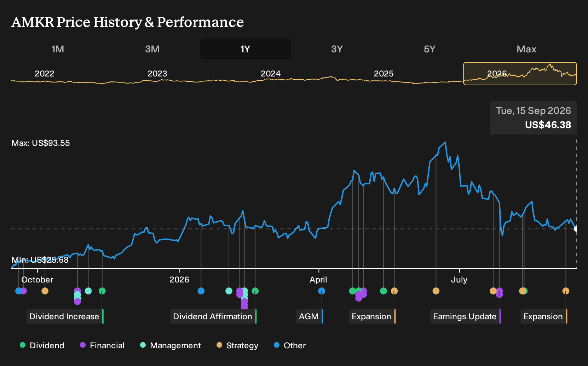Click the green Dividend marker left of the April Expansion marker
Viewport: 588px width, 366px height.
click(384, 291)
